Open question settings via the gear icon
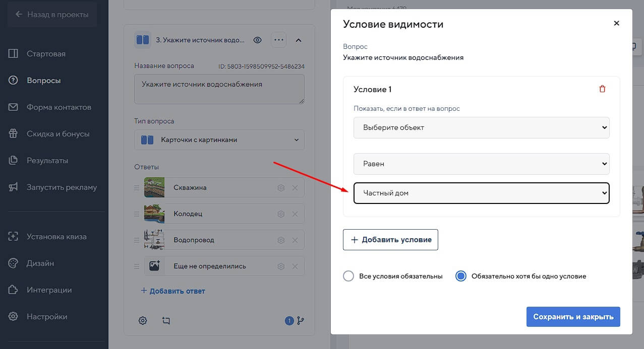Image resolution: width=644 pixels, height=349 pixels. point(143,320)
